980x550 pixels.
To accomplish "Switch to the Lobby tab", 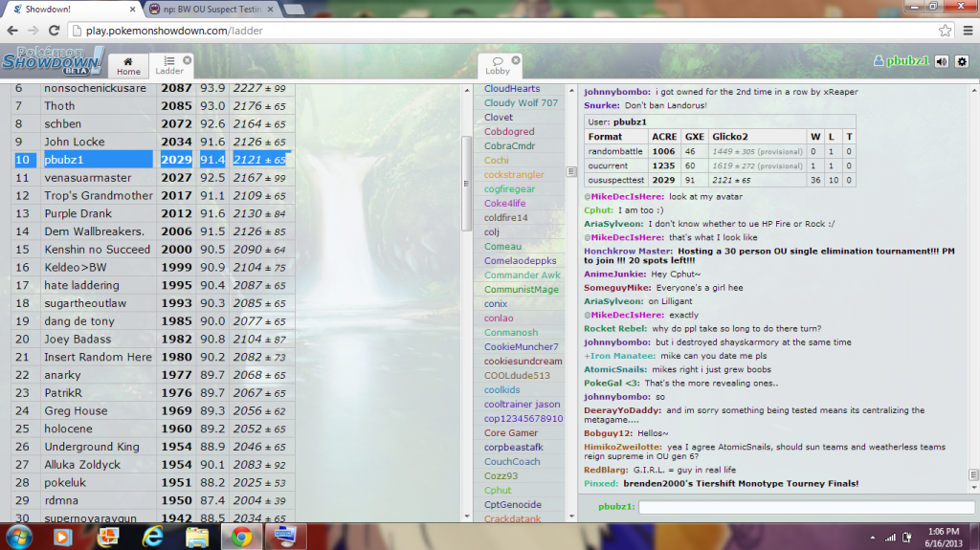I will point(498,66).
